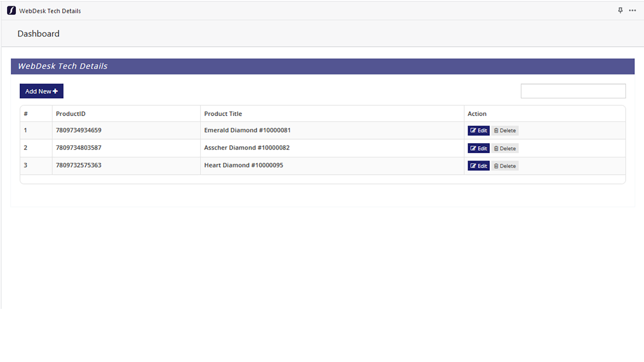The width and height of the screenshot is (644, 362).
Task: Select product ID 7809734803587
Action: click(x=78, y=148)
